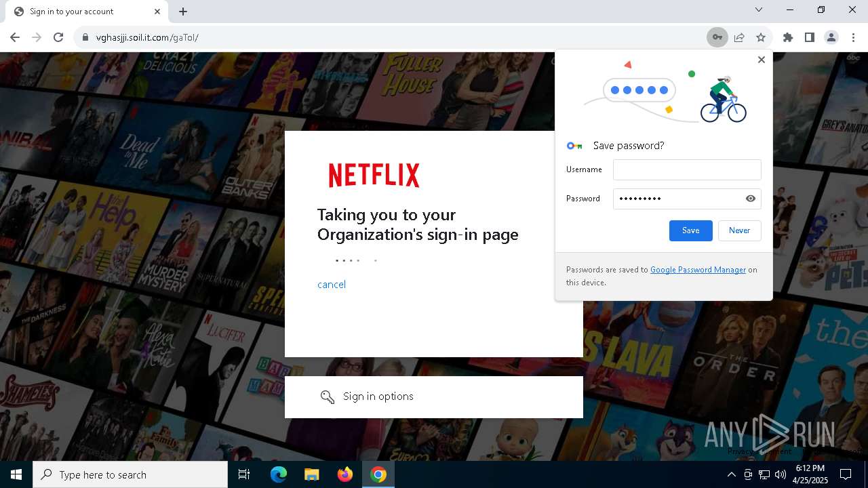Open Sign in options
The width and height of the screenshot is (868, 488).
434,396
